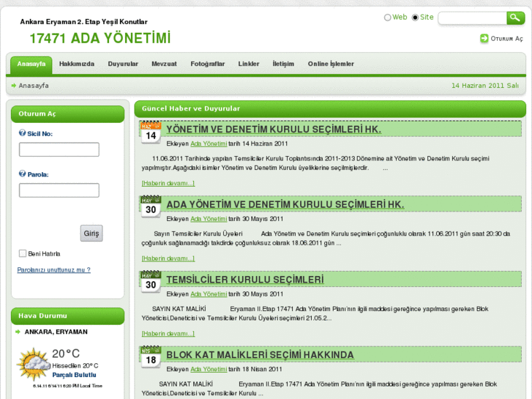Click the calendar icon beside ADA YÖNETİM headline
The image size is (532, 399).
(151, 206)
